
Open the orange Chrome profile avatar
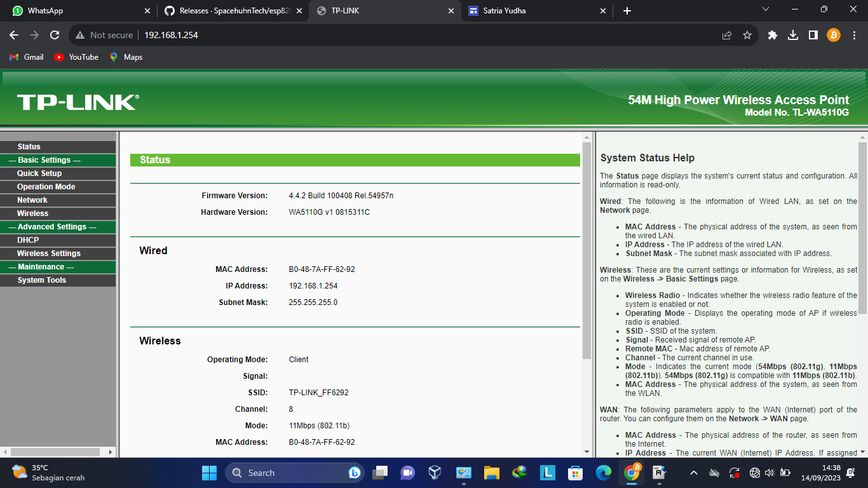coord(834,36)
